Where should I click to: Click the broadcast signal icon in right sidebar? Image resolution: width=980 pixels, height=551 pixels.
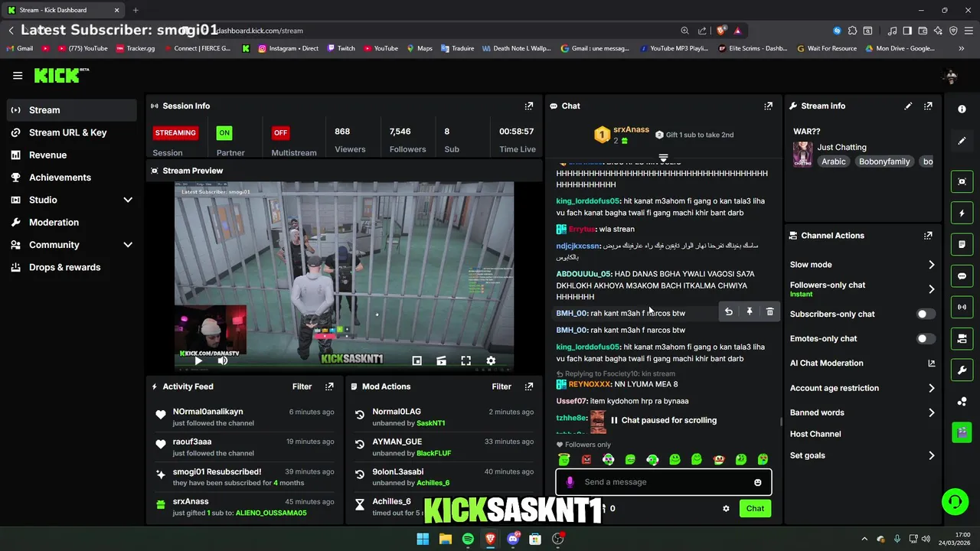[962, 307]
